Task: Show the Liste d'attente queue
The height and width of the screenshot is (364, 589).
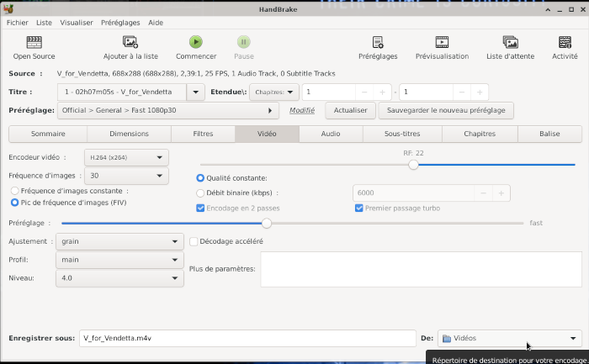Action: 510,42
